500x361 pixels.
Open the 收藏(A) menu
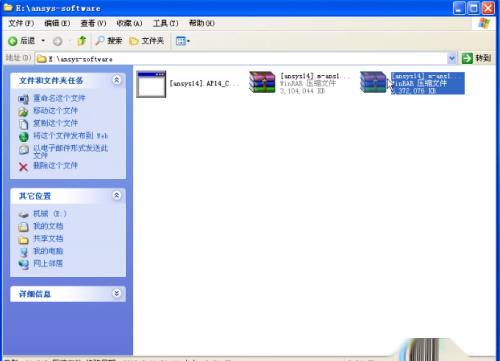(x=129, y=23)
